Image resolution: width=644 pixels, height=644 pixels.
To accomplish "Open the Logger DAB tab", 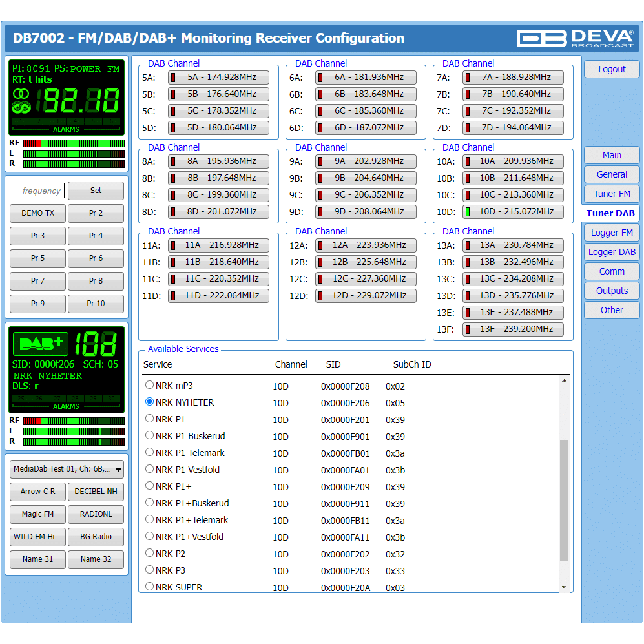I will [612, 252].
